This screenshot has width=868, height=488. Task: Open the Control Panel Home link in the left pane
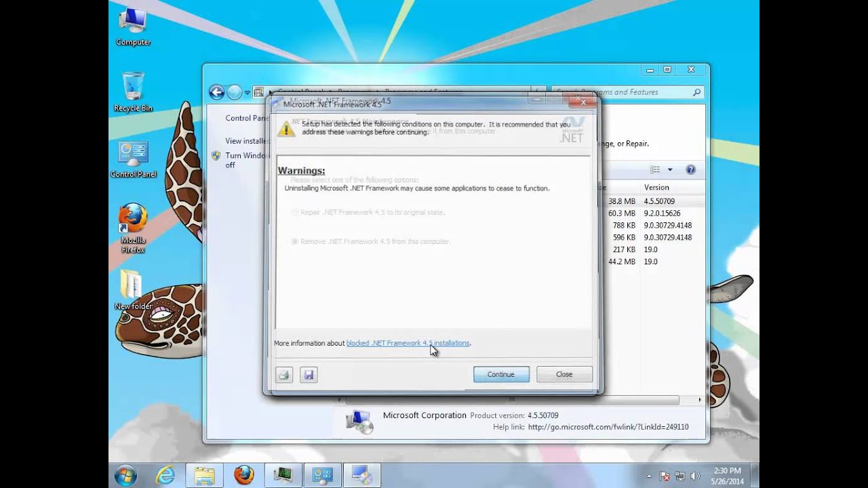pyautogui.click(x=247, y=118)
